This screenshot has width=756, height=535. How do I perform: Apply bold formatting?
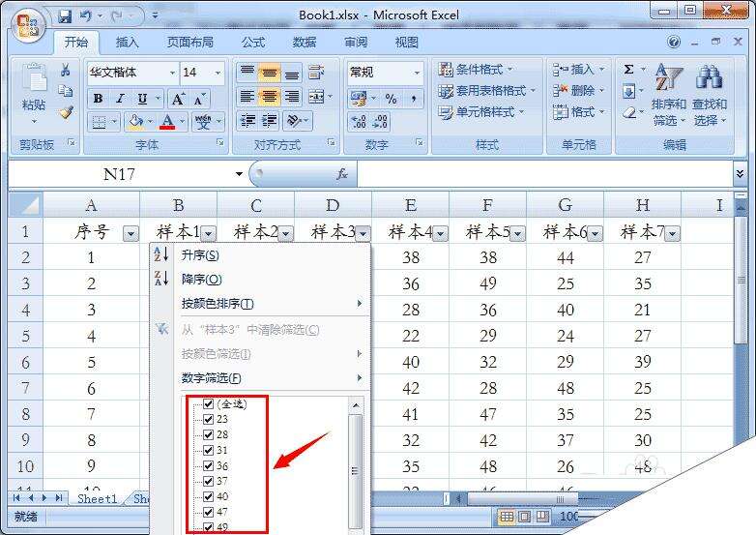click(99, 99)
